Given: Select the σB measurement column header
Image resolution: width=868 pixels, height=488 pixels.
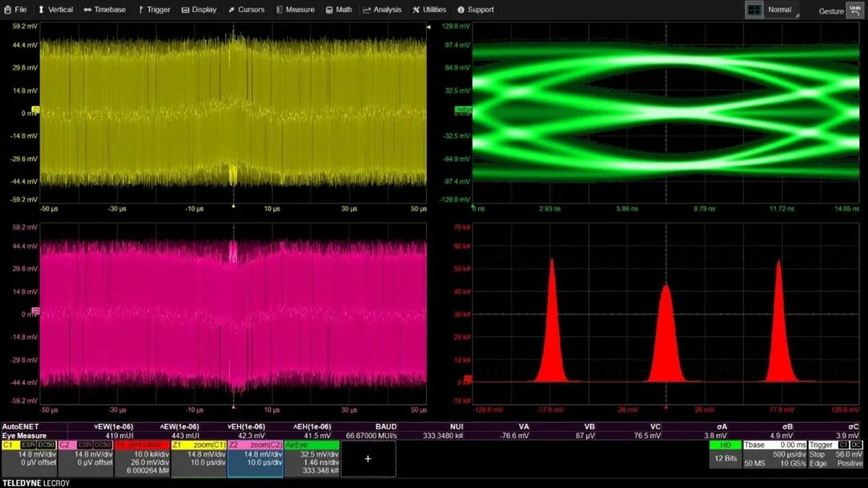Looking at the screenshot, I should click(788, 427).
